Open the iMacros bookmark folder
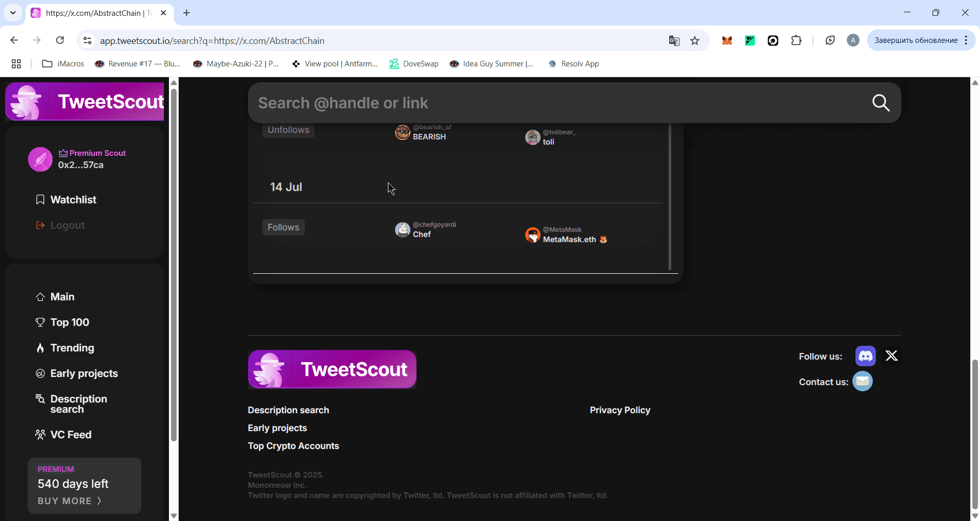This screenshot has width=980, height=521. [x=63, y=64]
